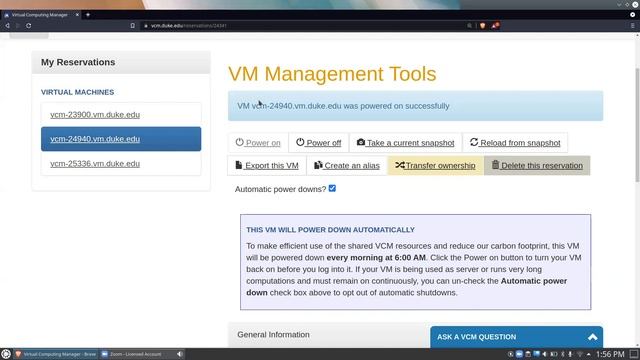This screenshot has width=640, height=360.
Task: Open Brave Rewards triangle icon
Action: click(x=495, y=25)
